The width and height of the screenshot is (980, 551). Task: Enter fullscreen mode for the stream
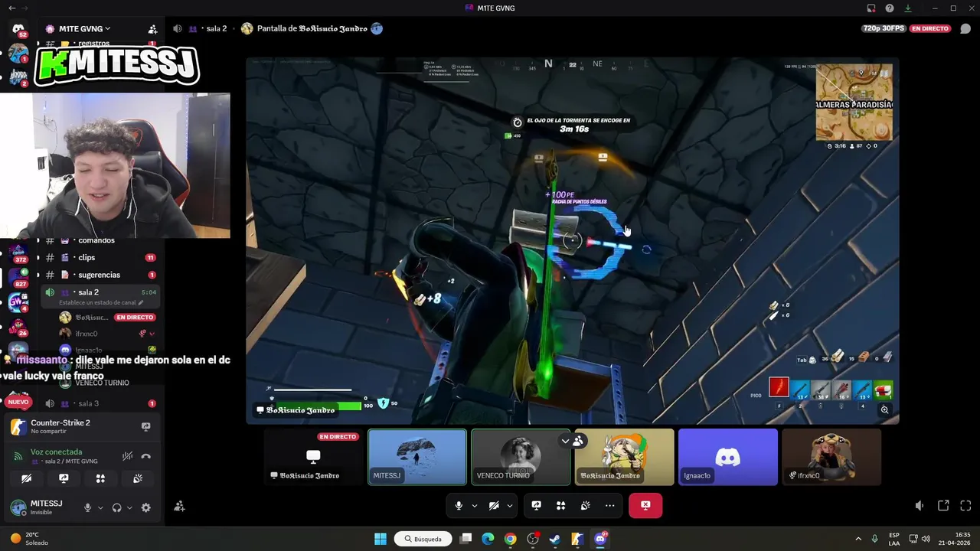click(x=965, y=506)
